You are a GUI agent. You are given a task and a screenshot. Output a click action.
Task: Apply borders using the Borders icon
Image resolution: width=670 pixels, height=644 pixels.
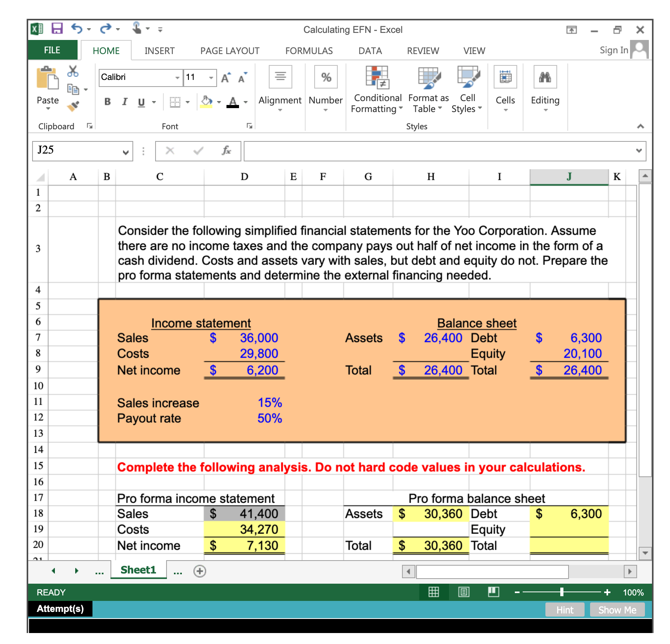175,102
